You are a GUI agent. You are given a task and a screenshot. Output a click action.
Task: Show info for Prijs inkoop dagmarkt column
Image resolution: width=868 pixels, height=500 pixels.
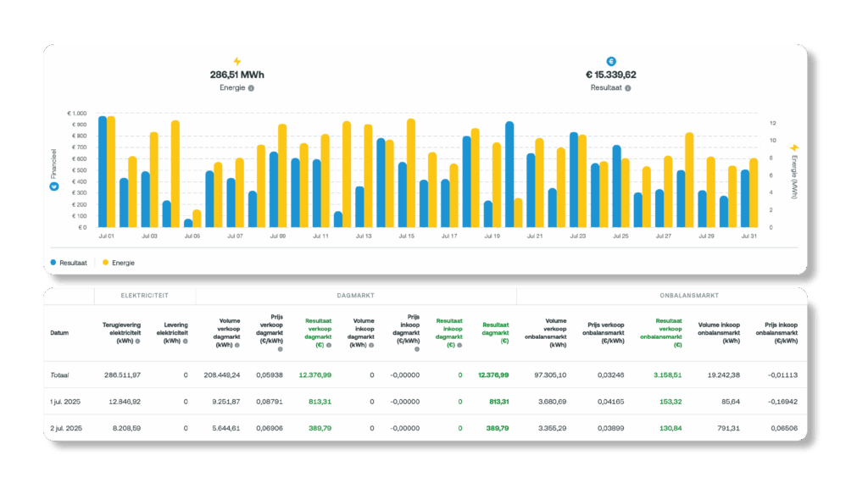(416, 348)
